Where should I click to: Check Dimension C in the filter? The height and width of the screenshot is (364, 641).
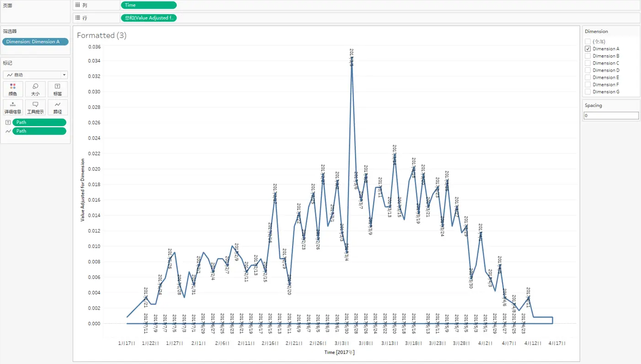click(x=588, y=63)
